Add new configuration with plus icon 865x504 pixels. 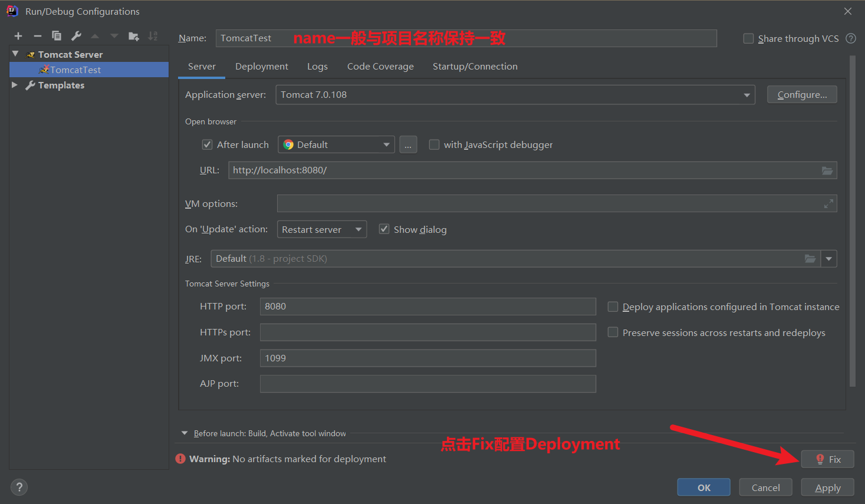coord(18,36)
